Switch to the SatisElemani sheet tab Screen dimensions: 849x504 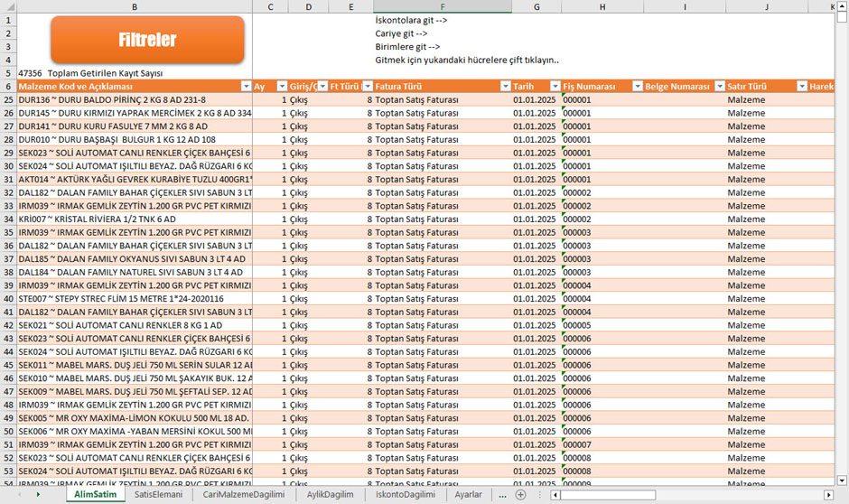pyautogui.click(x=159, y=494)
